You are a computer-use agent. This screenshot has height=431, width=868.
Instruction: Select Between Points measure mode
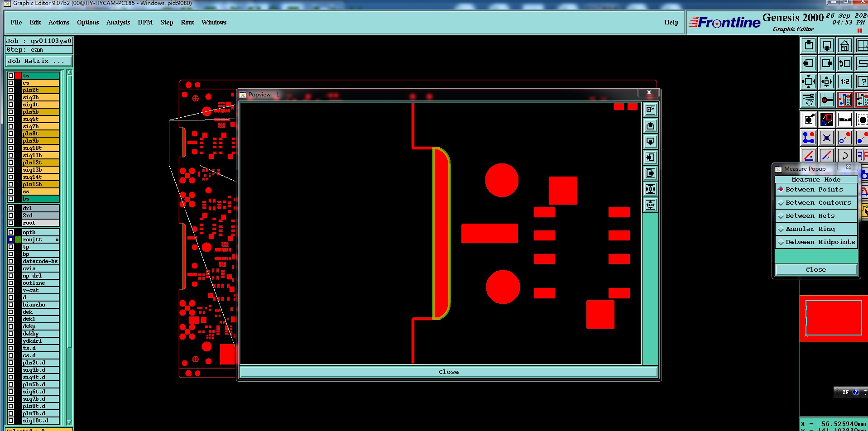[x=816, y=190]
